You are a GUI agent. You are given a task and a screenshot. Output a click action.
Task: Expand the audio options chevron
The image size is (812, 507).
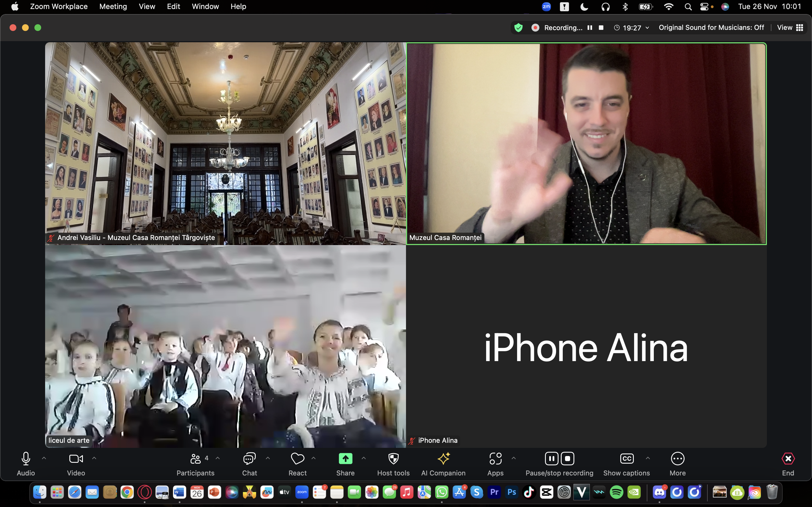tap(44, 458)
